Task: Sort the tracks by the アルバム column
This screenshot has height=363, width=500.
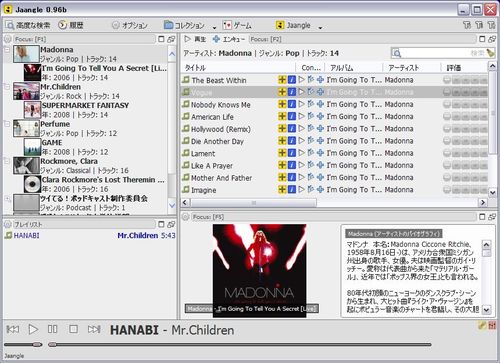Action: [354, 68]
